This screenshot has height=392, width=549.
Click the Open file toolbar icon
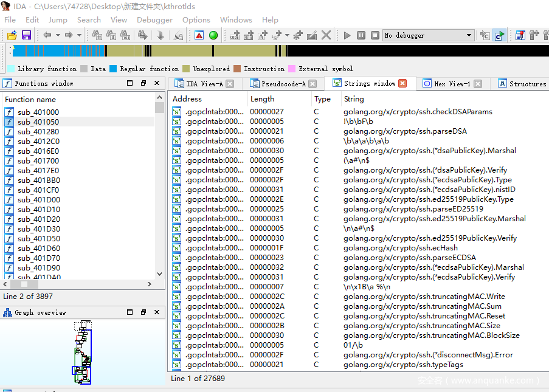pyautogui.click(x=12, y=35)
